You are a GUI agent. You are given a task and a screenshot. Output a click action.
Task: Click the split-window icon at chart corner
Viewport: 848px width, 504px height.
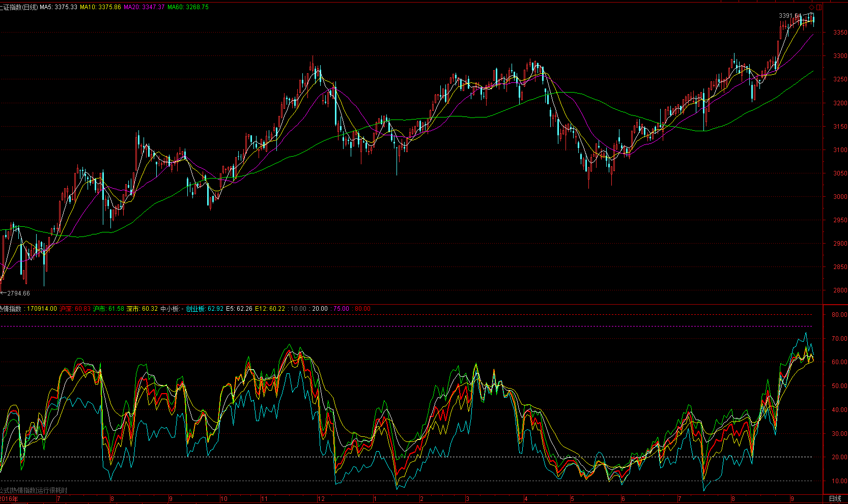(819, 7)
